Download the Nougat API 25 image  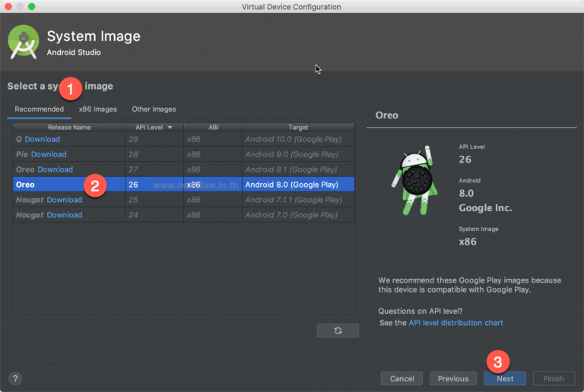65,200
